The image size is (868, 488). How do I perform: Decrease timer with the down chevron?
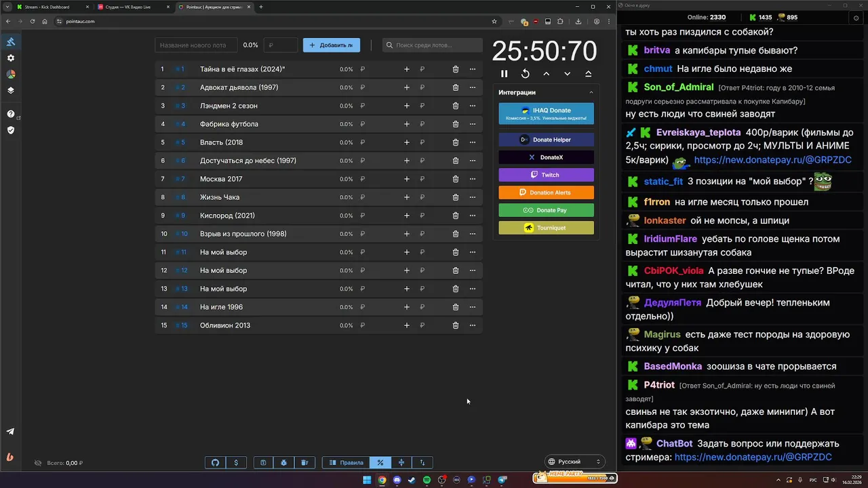(567, 74)
